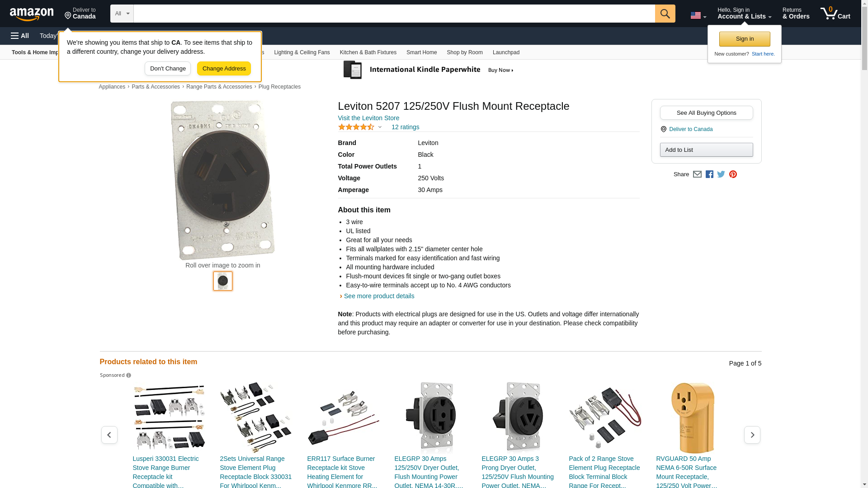
Task: Share product on Facebook
Action: point(709,174)
